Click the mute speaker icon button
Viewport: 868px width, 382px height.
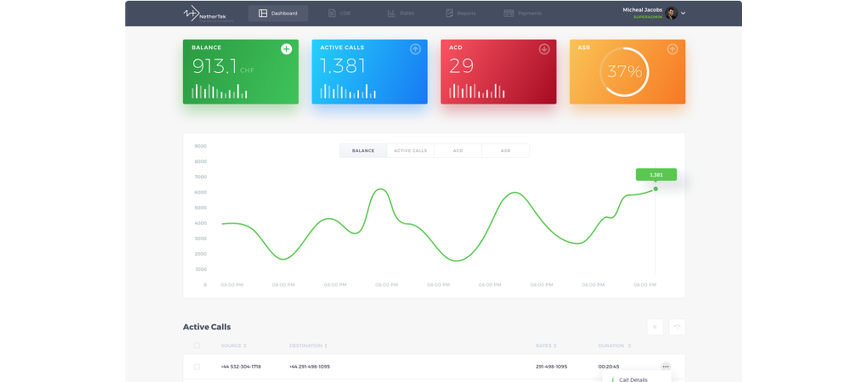click(655, 327)
